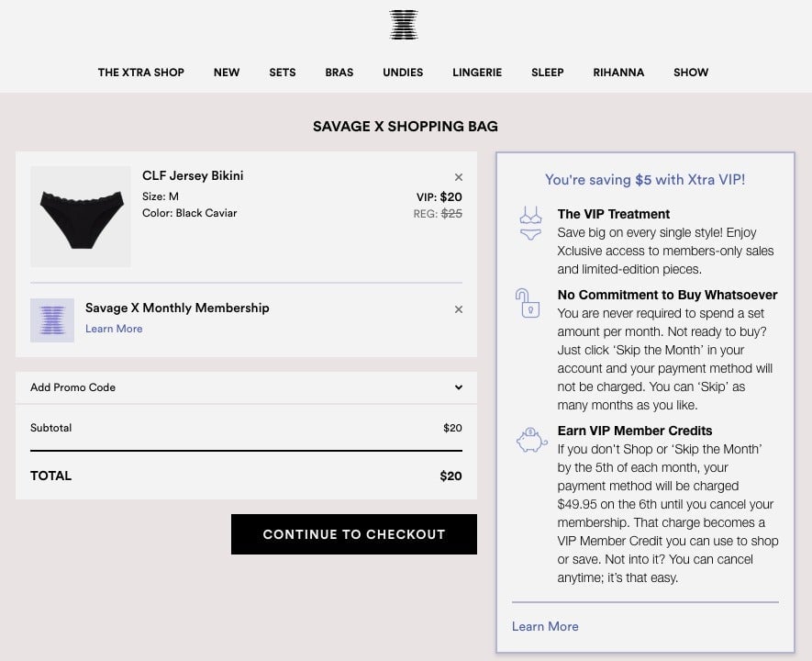Go to the NEW section
The height and width of the screenshot is (661, 812).
click(x=227, y=73)
